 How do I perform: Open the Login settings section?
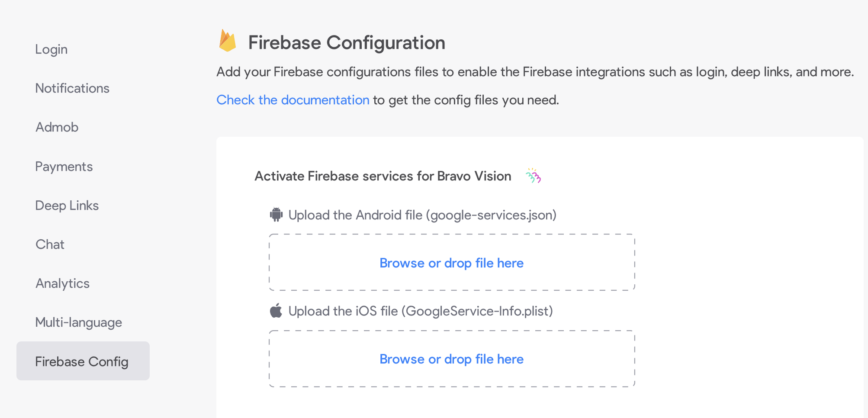coord(51,49)
